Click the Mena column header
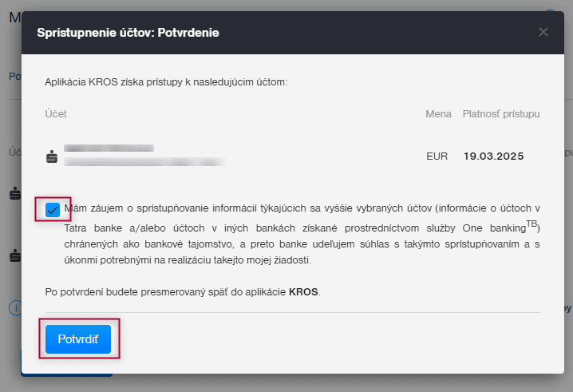 pyautogui.click(x=438, y=114)
